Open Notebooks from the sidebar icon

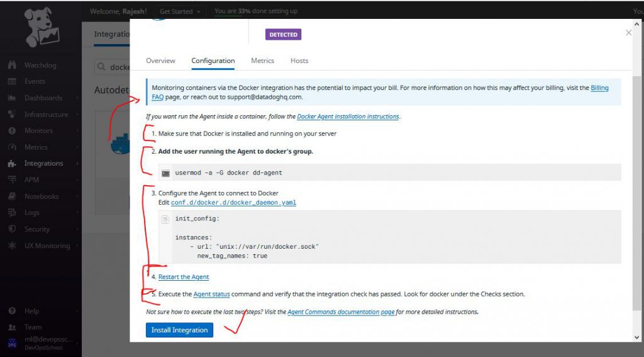click(x=12, y=196)
